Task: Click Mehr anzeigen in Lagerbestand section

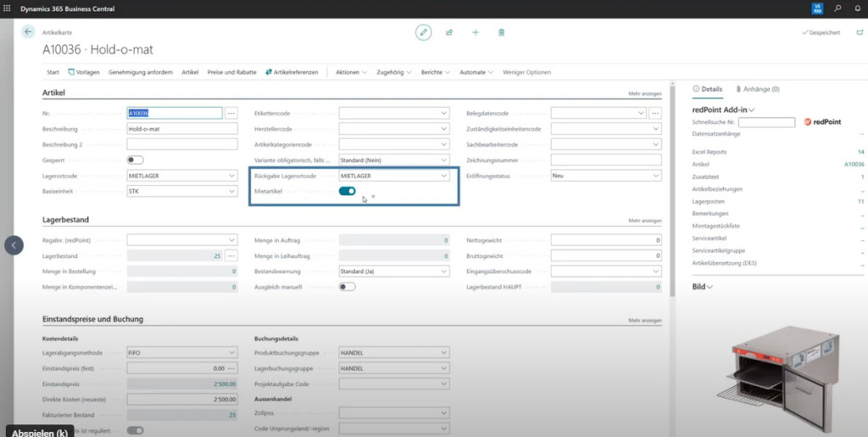Action: [645, 221]
